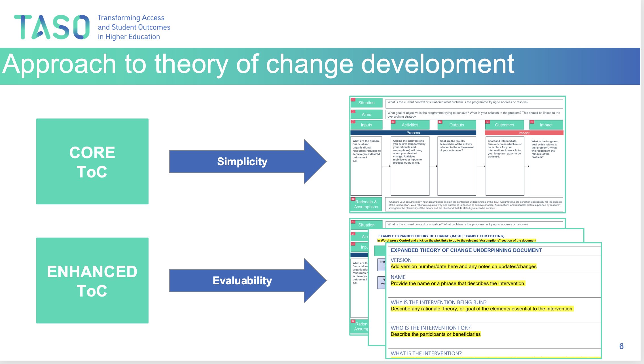Select the ENHANCED ToC green box

[92, 280]
